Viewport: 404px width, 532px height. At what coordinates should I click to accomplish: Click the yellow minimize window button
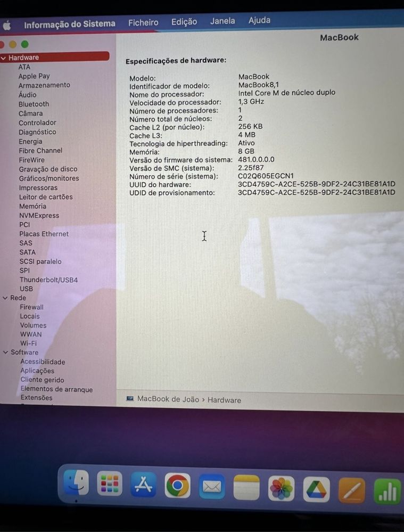click(13, 44)
